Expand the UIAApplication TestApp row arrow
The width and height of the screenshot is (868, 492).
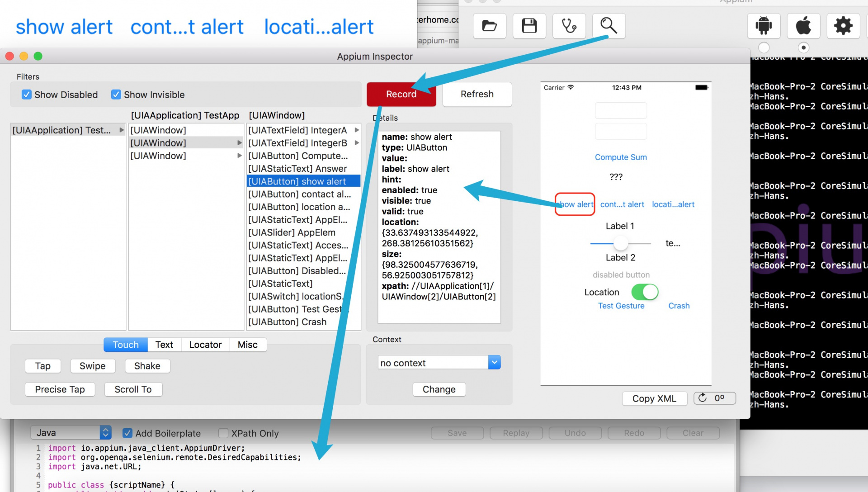[122, 130]
